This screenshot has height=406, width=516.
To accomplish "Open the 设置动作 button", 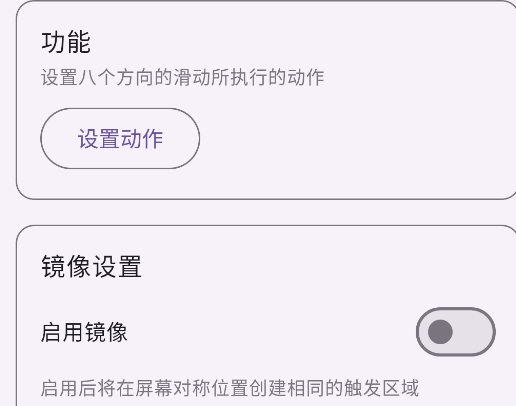I will point(120,138).
